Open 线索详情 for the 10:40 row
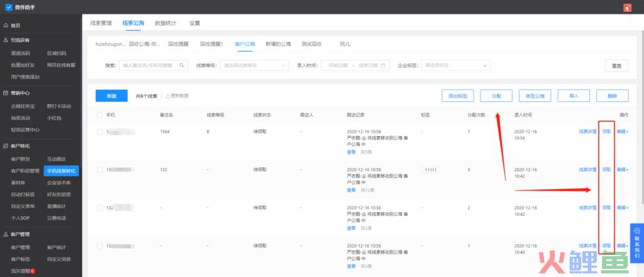Screen dimensions: 644x277 click(x=588, y=246)
